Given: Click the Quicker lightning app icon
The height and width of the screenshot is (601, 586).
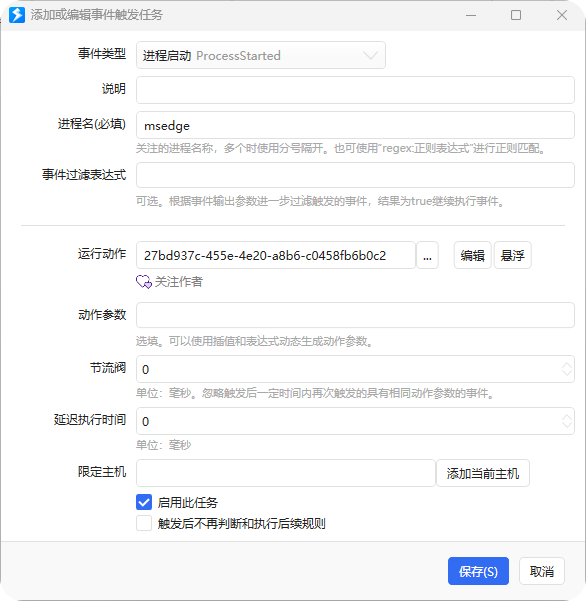Looking at the screenshot, I should [x=17, y=15].
